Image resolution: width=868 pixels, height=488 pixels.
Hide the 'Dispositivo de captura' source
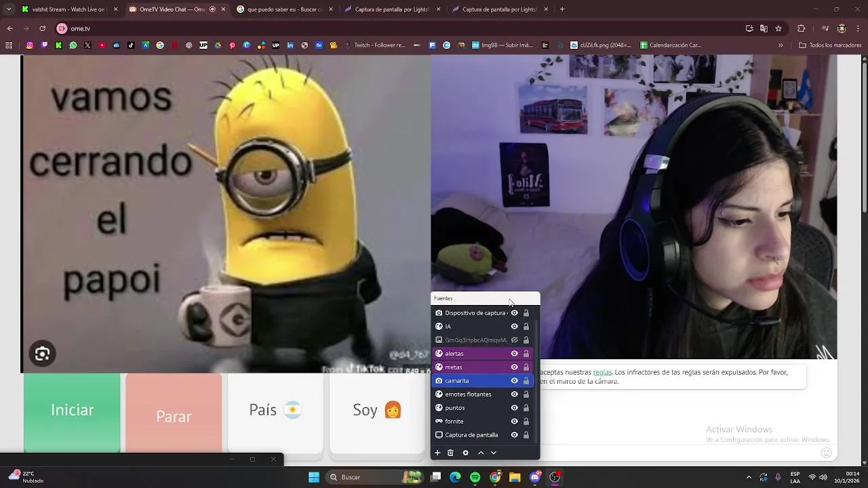514,313
